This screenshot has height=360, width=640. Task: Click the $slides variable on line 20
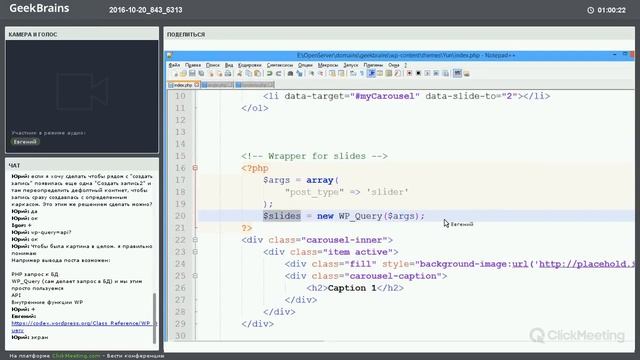[x=282, y=216]
